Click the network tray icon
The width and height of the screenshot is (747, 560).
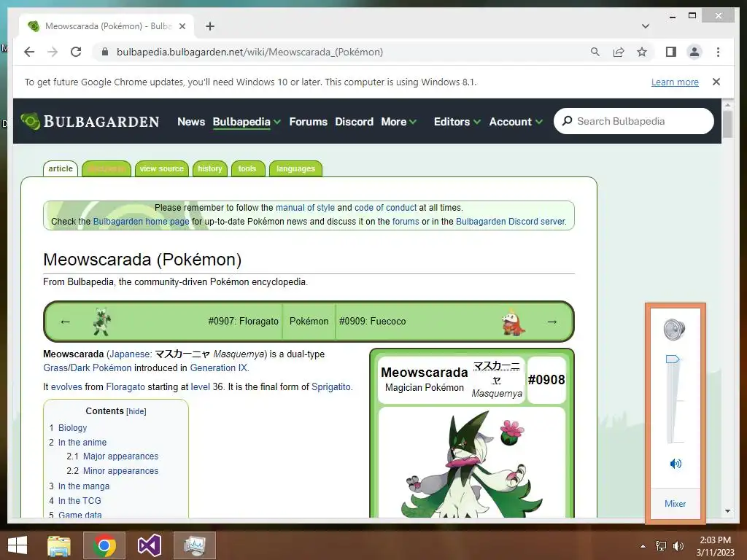pyautogui.click(x=661, y=546)
